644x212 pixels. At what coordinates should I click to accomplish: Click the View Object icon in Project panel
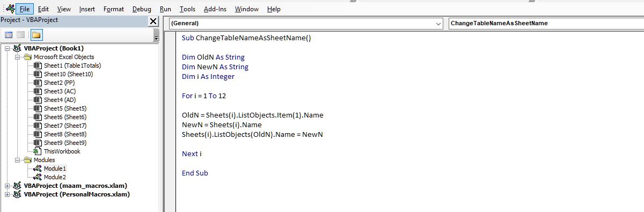click(20, 35)
